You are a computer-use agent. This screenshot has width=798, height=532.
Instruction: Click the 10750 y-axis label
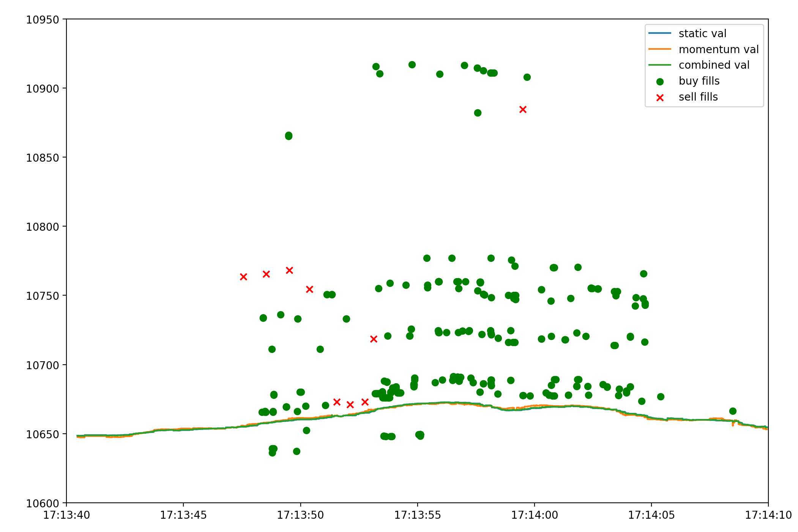click(43, 296)
